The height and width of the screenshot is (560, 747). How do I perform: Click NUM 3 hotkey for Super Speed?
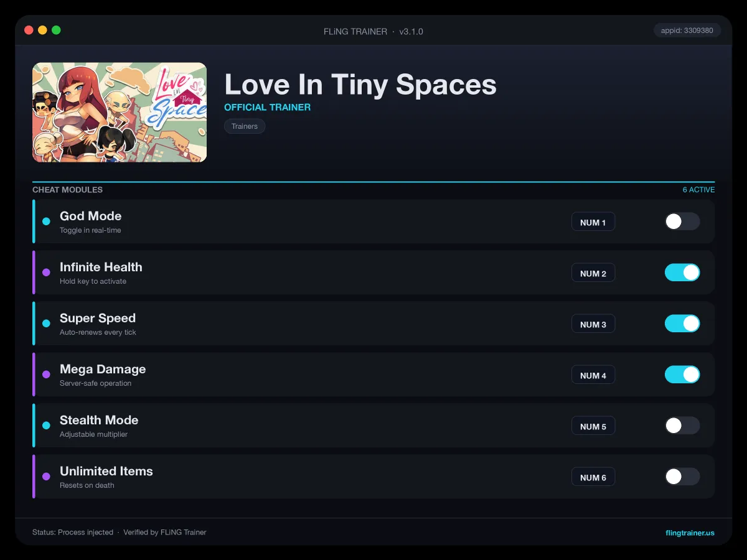(593, 324)
